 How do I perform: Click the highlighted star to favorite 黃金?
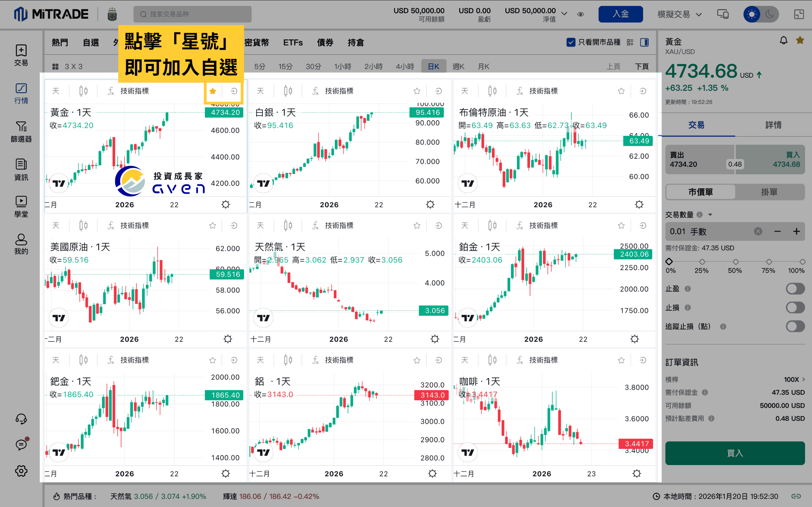pos(212,90)
